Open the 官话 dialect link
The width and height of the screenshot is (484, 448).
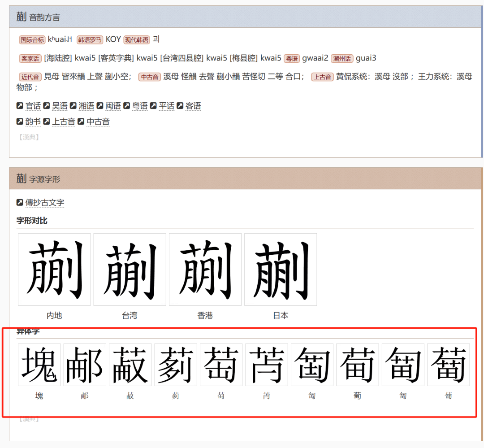point(33,106)
